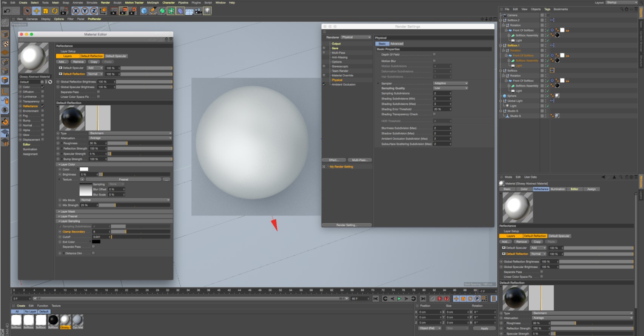The height and width of the screenshot is (336, 644).
Task: Select the Live Selection tool
Action: click(x=27, y=11)
